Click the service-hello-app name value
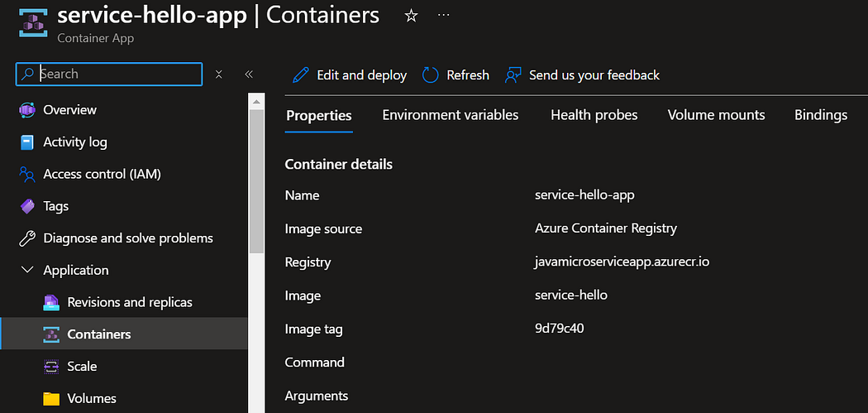The width and height of the screenshot is (868, 413). tap(584, 195)
